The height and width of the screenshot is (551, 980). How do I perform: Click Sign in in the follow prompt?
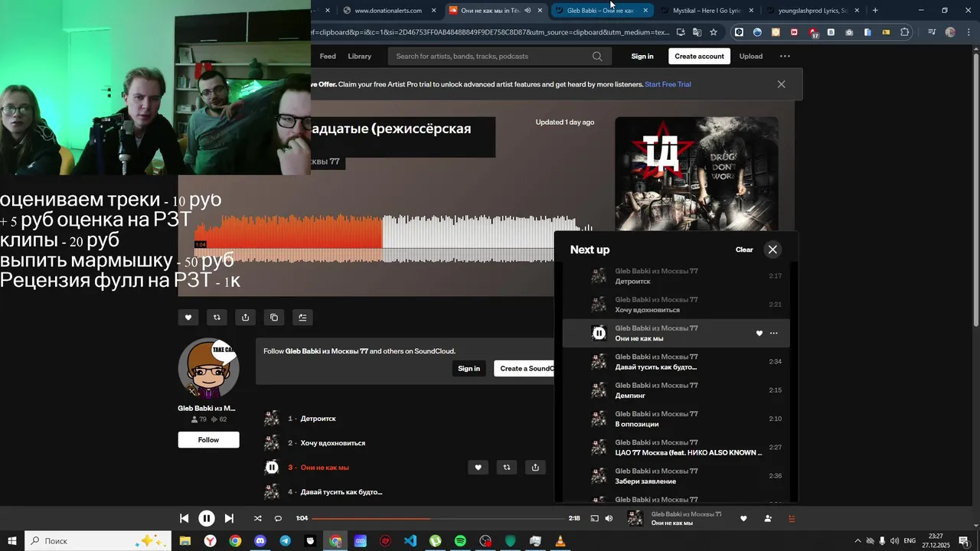coord(469,369)
